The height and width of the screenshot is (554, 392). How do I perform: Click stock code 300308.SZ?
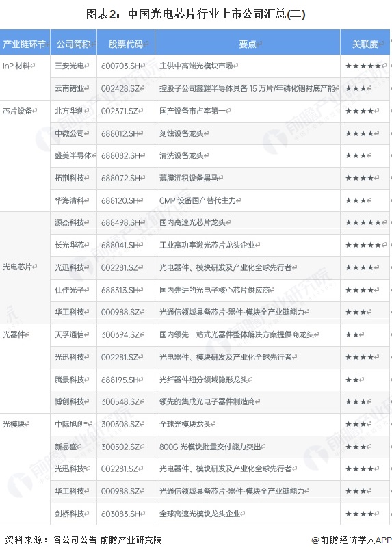tap(120, 424)
